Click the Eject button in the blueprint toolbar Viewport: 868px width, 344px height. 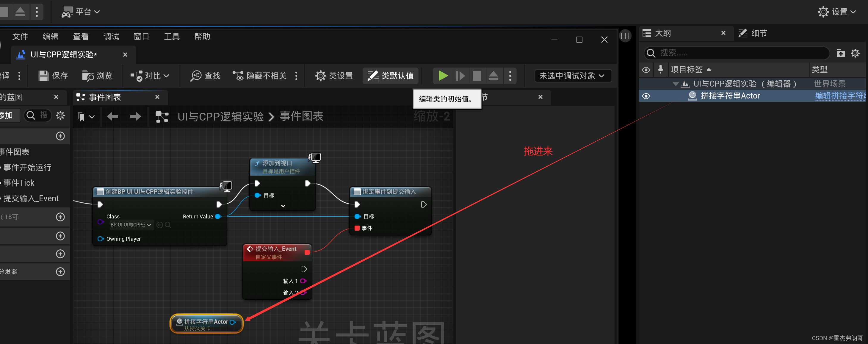coord(493,76)
